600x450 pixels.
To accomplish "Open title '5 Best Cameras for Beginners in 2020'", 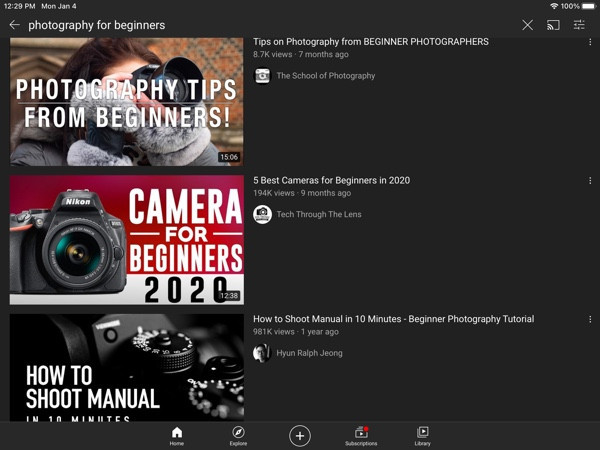I will point(331,180).
